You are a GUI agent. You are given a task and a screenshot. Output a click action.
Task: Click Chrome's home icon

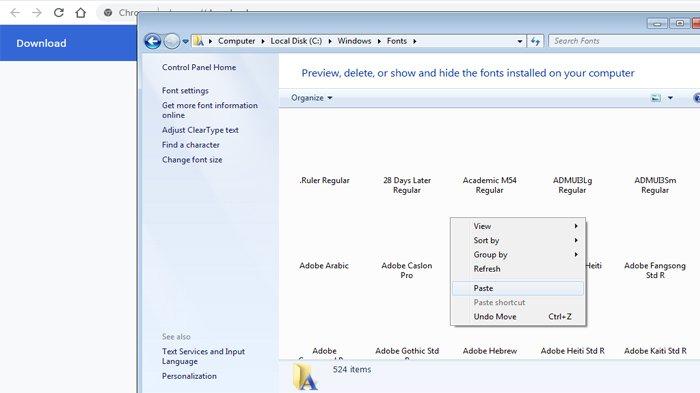[80, 13]
